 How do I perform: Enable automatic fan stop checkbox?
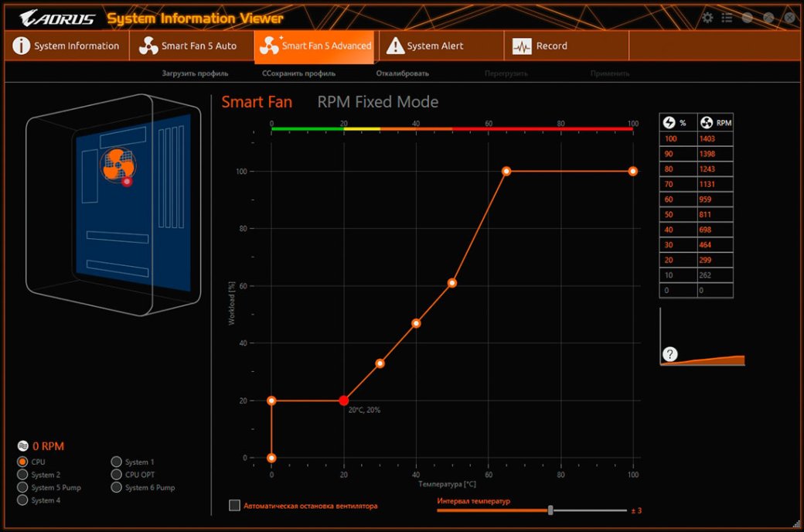click(235, 506)
